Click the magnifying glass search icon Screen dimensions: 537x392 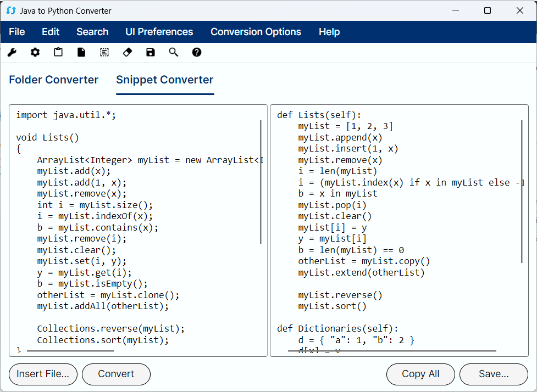174,52
